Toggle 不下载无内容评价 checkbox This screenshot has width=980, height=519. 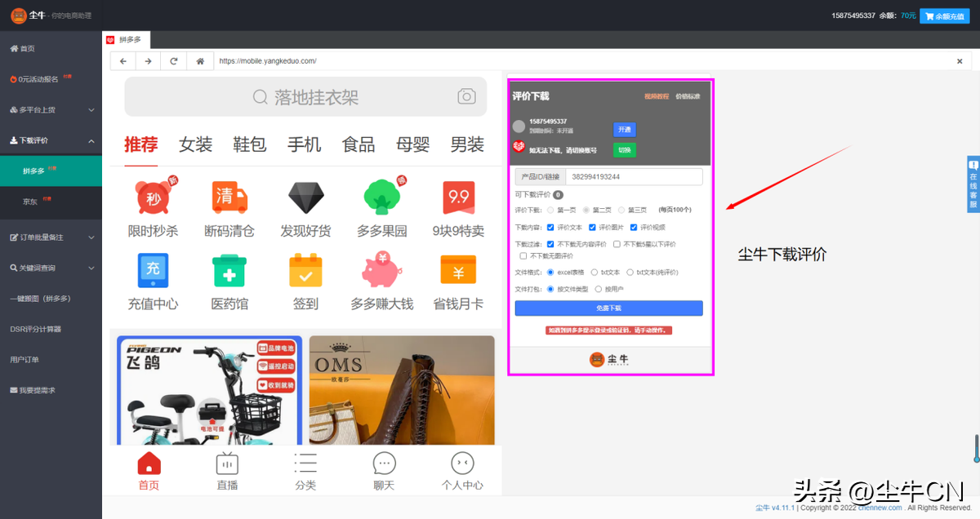(x=550, y=244)
